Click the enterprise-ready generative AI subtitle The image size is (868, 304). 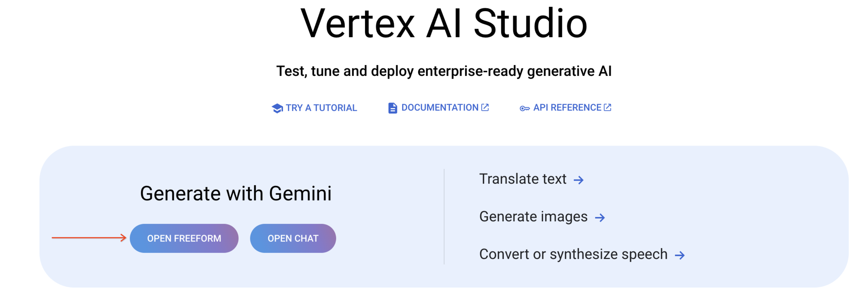pos(444,71)
